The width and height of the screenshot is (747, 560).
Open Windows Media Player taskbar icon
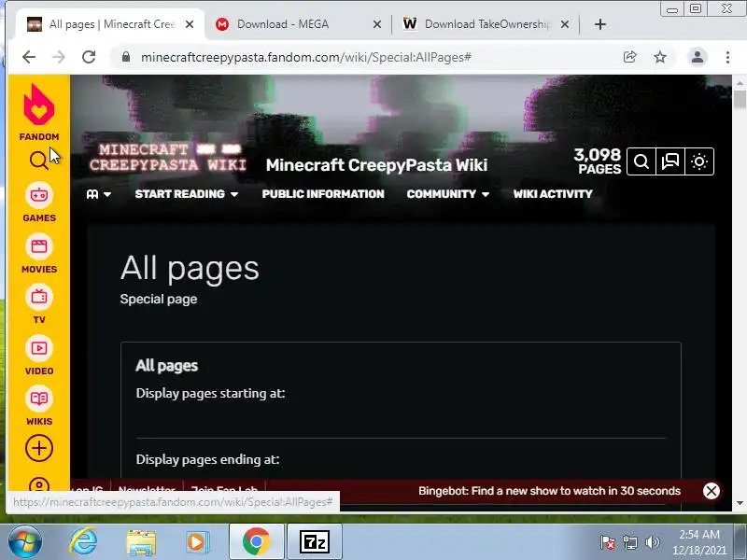197,541
